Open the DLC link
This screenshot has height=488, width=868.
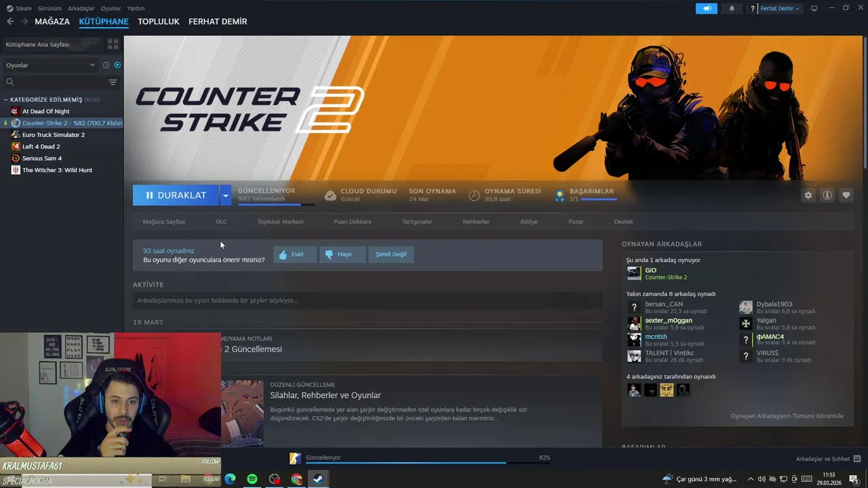[x=221, y=222]
